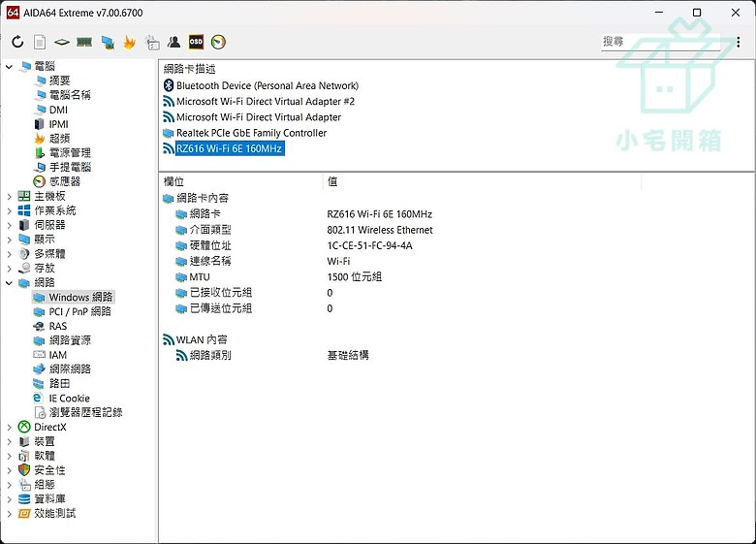Expand the 存放 tree node
This screenshot has width=756, height=544.
click(x=9, y=269)
